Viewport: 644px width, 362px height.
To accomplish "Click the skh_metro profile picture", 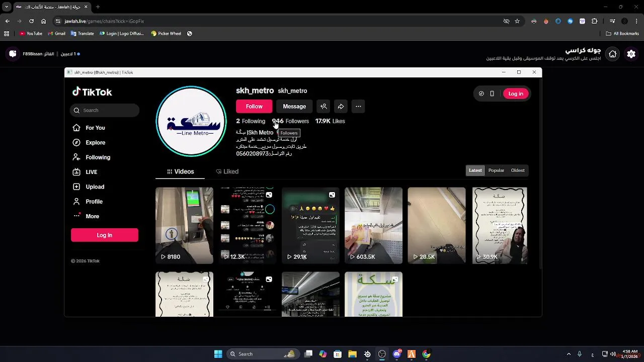I will (x=191, y=121).
